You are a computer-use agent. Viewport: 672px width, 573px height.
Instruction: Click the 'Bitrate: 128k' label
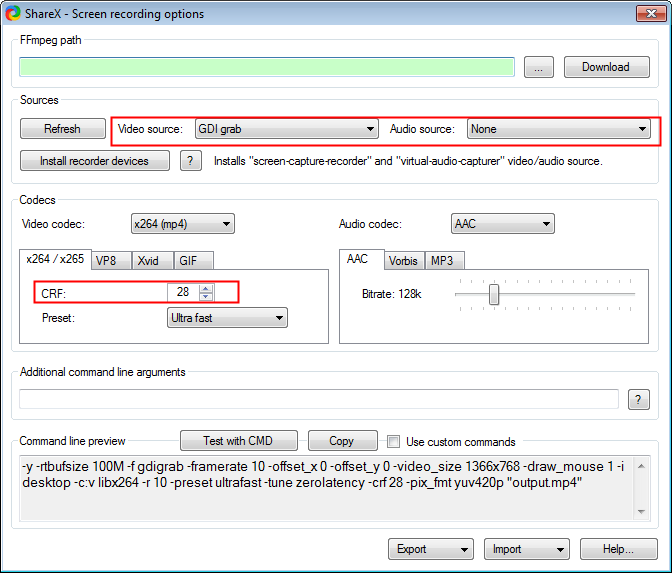coord(392,294)
